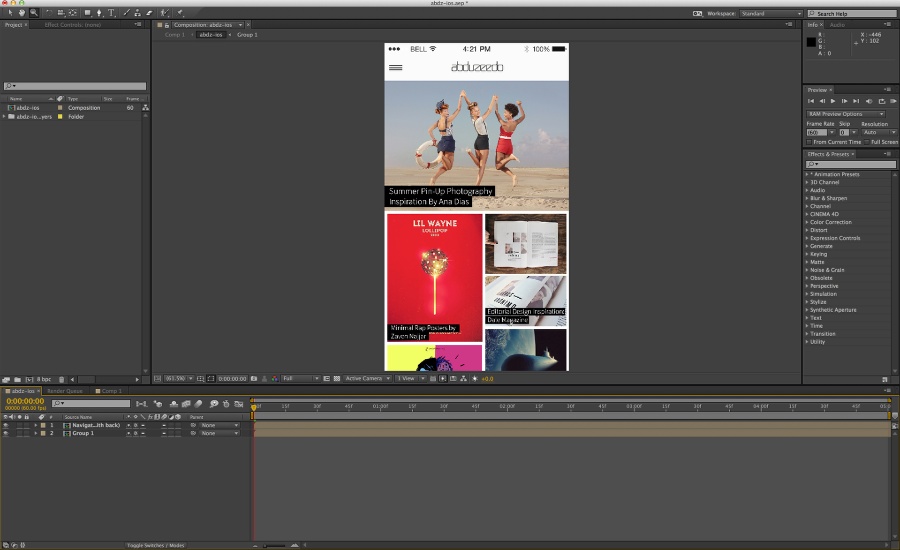
Task: Open Parent dropdown for Group 1 layer
Action: point(219,433)
